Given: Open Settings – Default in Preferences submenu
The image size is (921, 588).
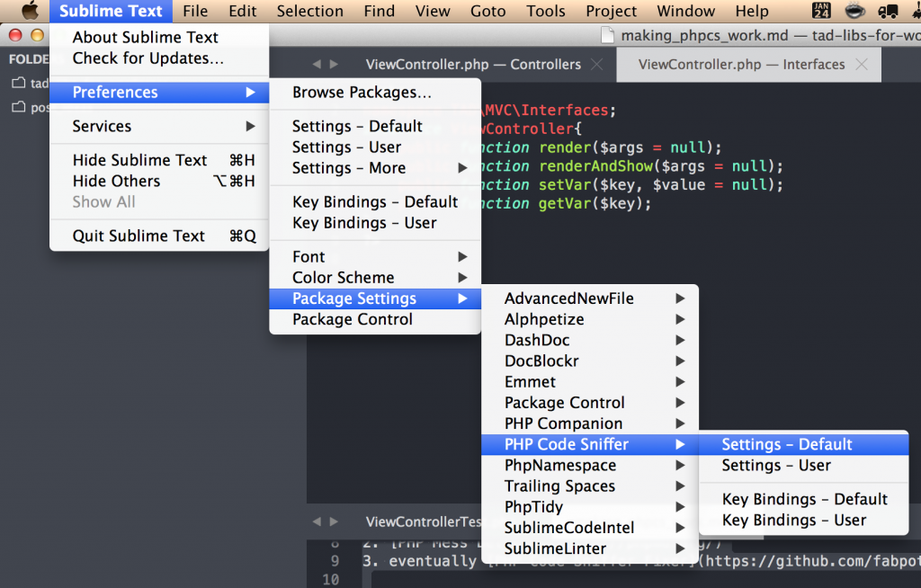Looking at the screenshot, I should pos(375,126).
